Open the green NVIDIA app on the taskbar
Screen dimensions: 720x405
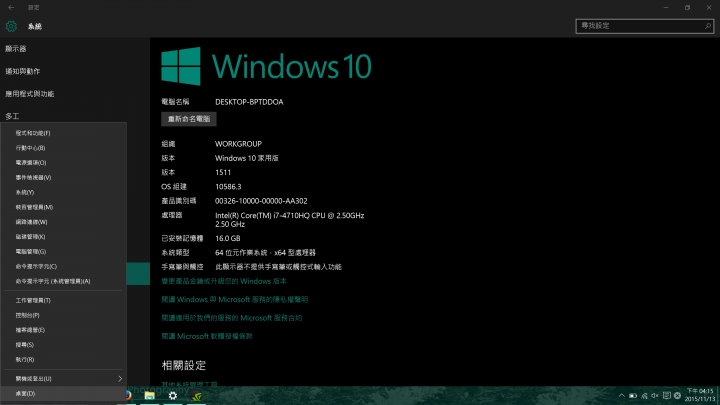point(197,395)
